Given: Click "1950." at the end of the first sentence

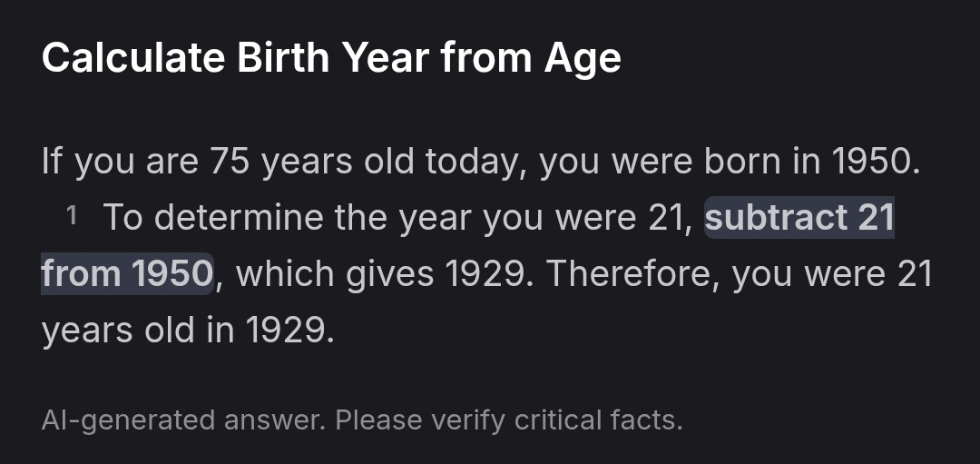Looking at the screenshot, I should [x=877, y=162].
